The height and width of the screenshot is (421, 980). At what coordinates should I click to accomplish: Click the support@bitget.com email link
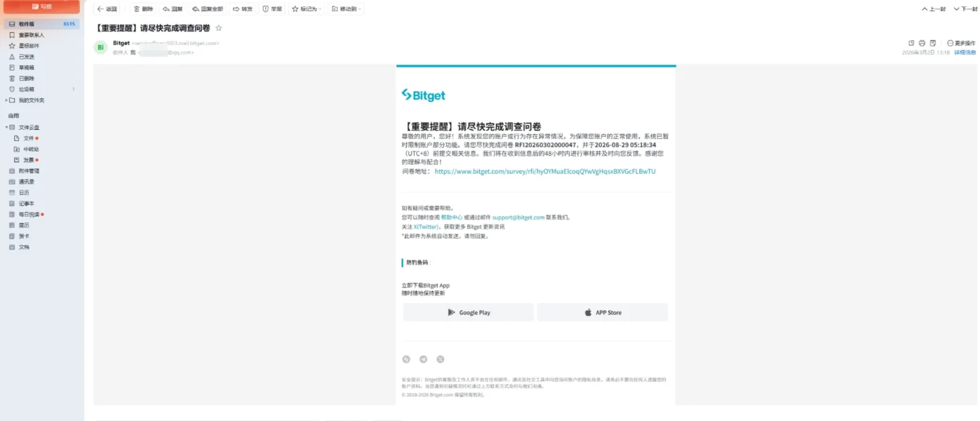518,218
